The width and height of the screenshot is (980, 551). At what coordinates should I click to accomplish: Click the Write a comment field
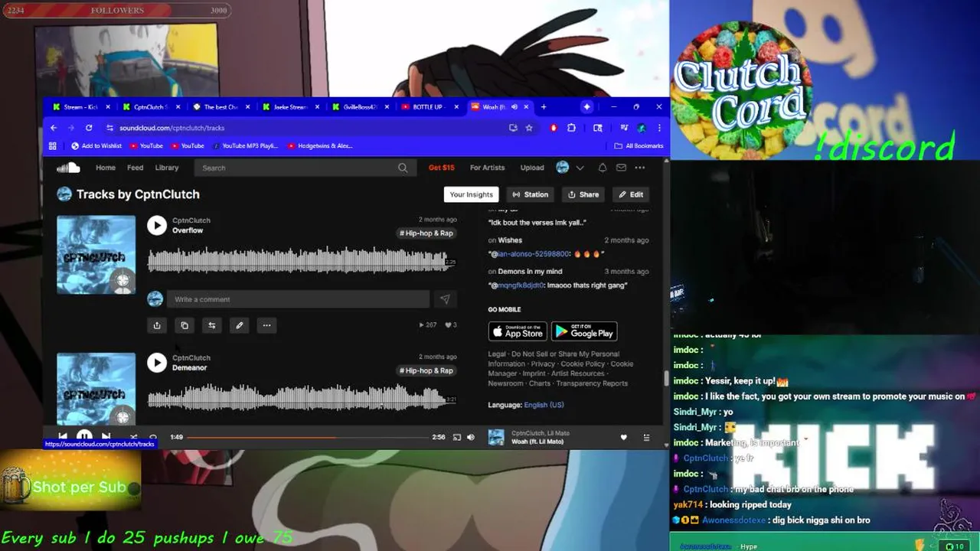(x=299, y=299)
